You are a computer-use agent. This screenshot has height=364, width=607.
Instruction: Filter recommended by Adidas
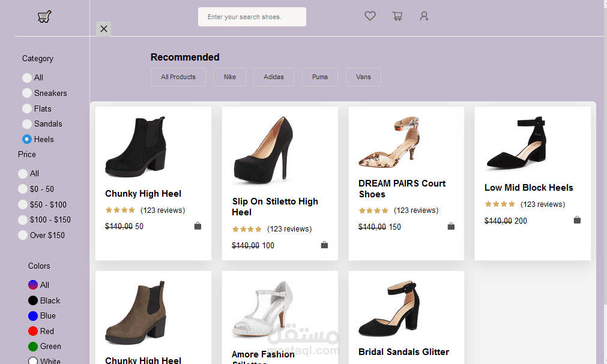(274, 77)
